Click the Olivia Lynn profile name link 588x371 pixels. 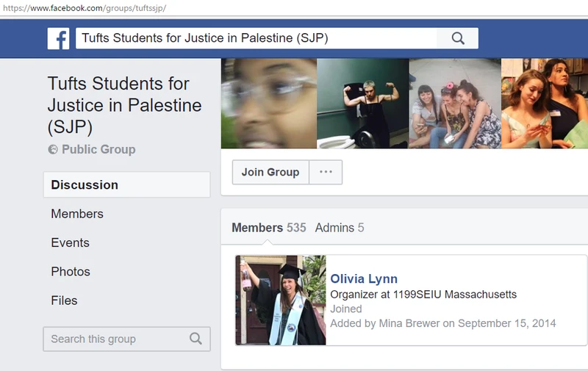[x=364, y=279]
